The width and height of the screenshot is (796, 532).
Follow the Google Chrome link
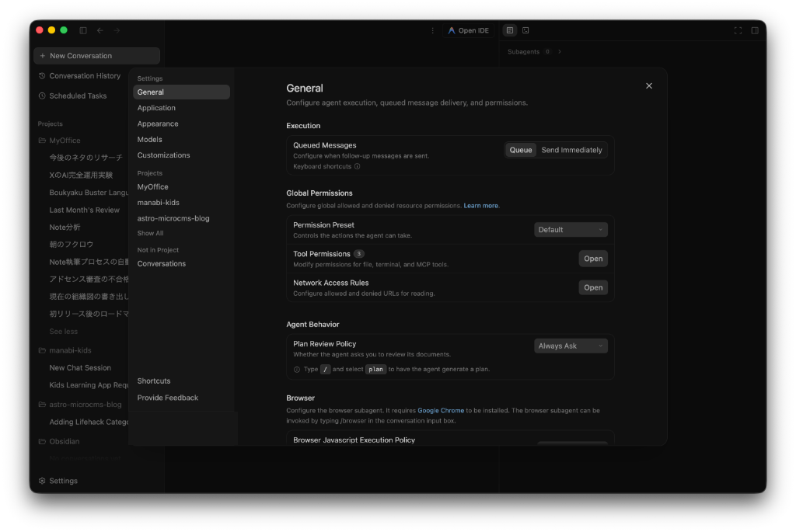[441, 410]
